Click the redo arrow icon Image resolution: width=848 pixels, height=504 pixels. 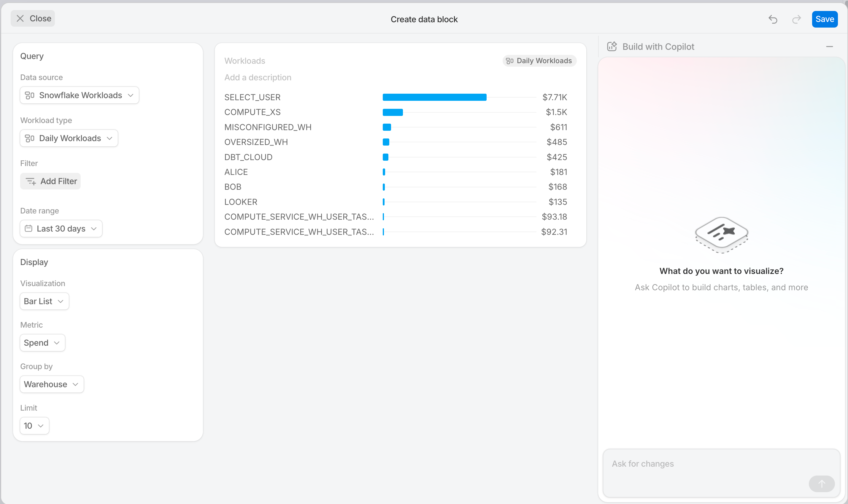[796, 19]
